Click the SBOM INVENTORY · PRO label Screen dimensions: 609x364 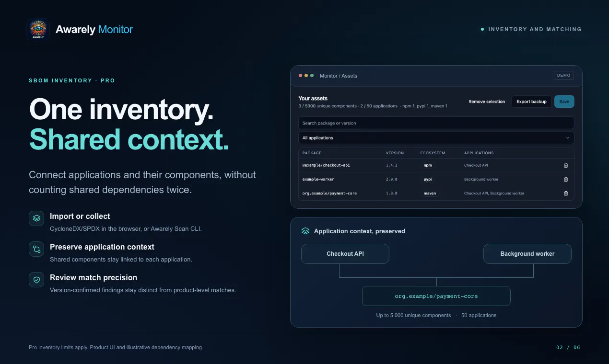pyautogui.click(x=72, y=80)
